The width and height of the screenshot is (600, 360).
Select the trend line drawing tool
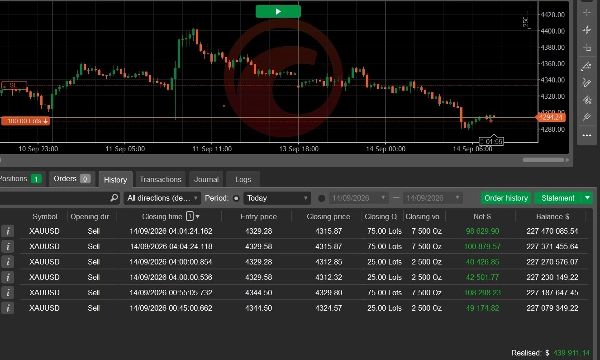pos(587,66)
